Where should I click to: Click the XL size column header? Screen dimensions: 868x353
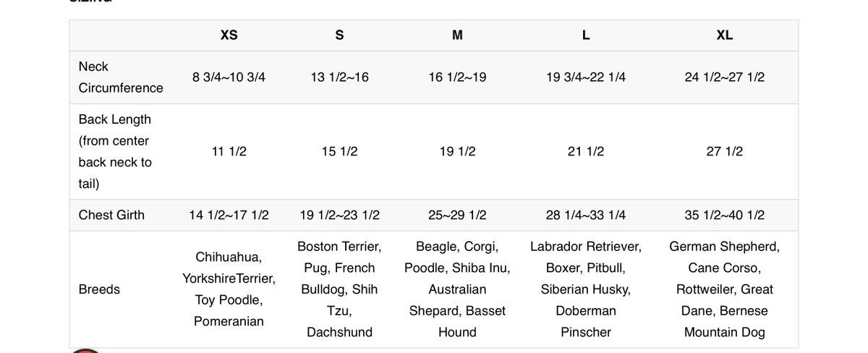click(x=724, y=35)
